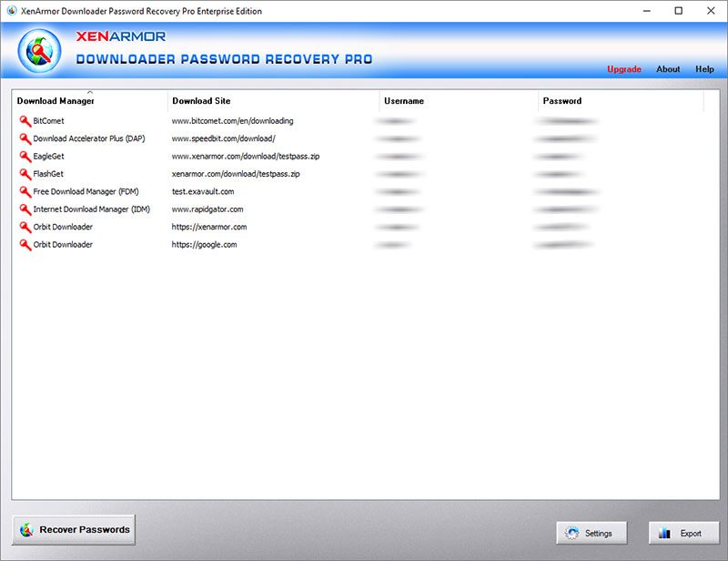Click the BitComet row key icon
Image resolution: width=728 pixels, height=561 pixels.
(25, 121)
